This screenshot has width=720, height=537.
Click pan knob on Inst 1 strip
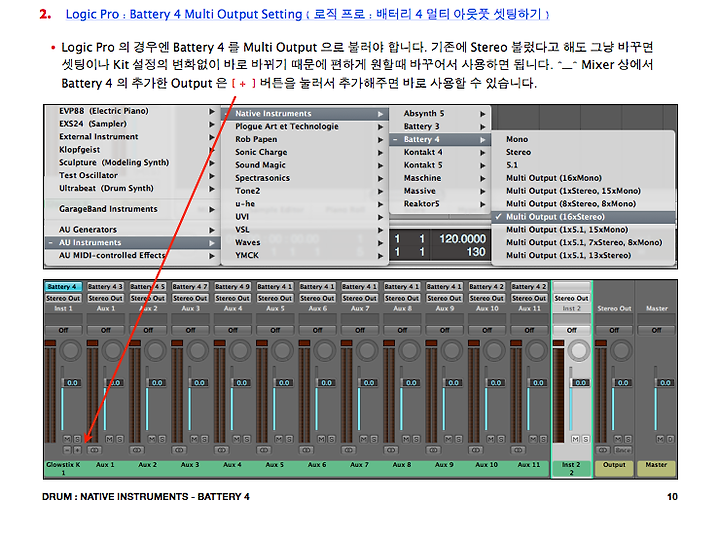(x=70, y=350)
